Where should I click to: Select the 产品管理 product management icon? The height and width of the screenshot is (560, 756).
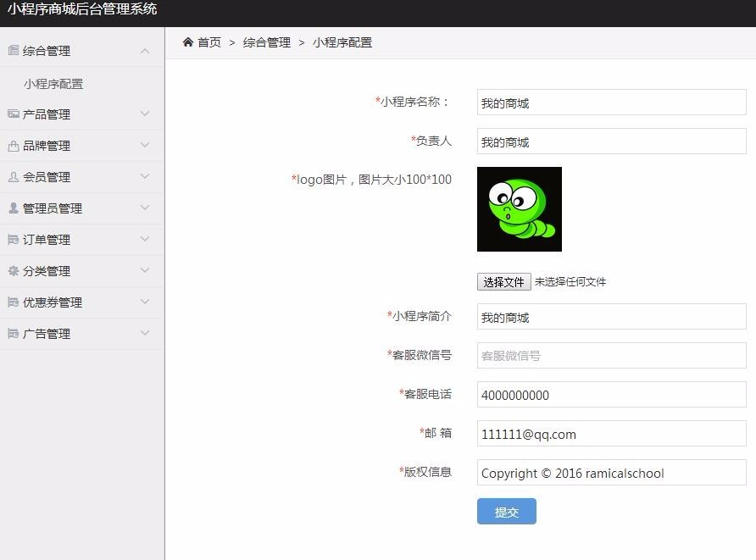12,114
